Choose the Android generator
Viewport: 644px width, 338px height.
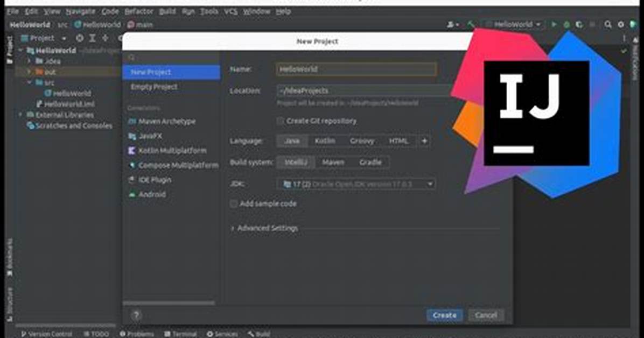tap(148, 194)
